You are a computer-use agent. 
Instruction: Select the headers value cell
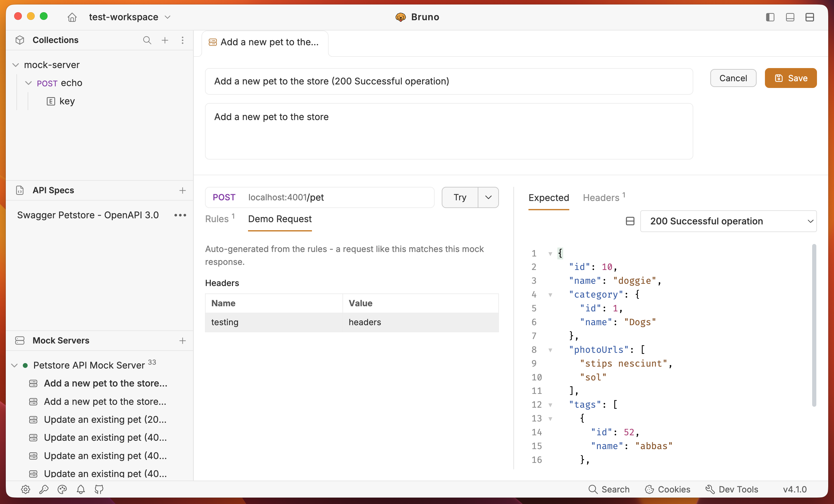pos(421,322)
